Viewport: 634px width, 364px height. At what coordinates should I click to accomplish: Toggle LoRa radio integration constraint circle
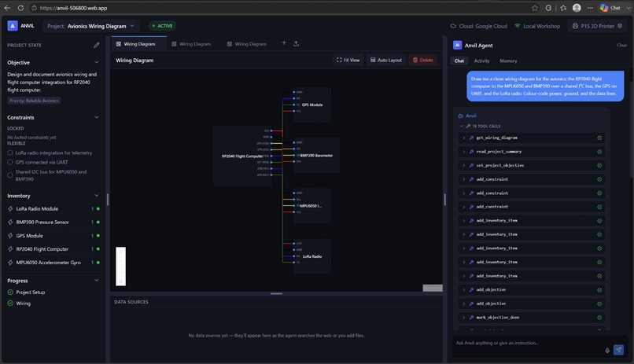[10, 153]
